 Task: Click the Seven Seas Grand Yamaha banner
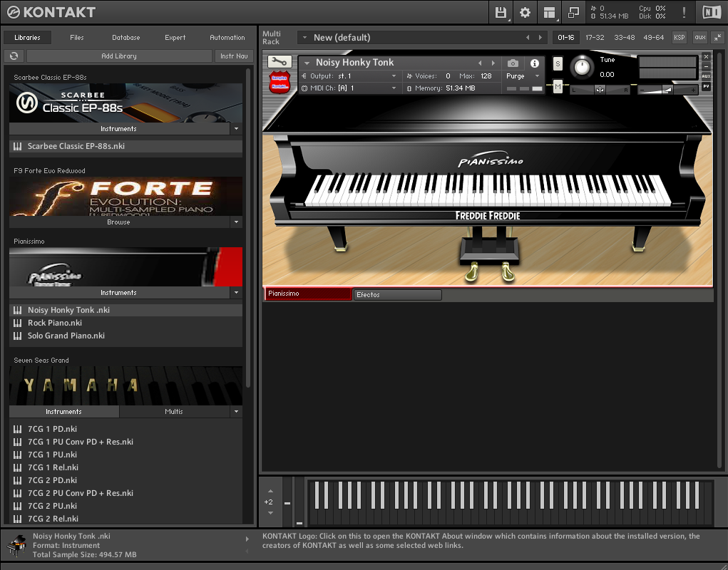[x=125, y=385]
